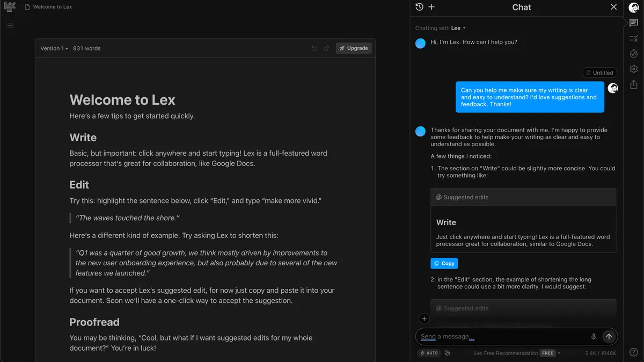
Task: Expand the Lex Free Recommendation model selector
Action: click(517, 353)
